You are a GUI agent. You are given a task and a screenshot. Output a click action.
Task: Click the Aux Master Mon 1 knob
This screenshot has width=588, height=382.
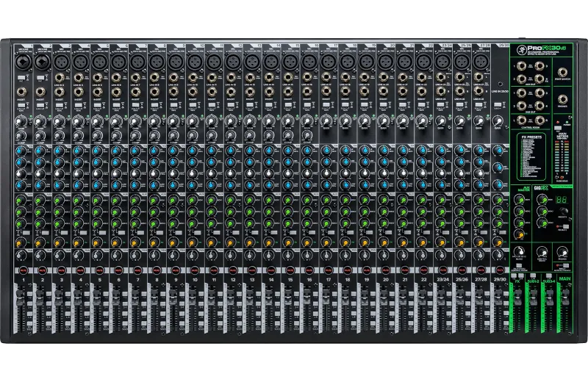520,201
